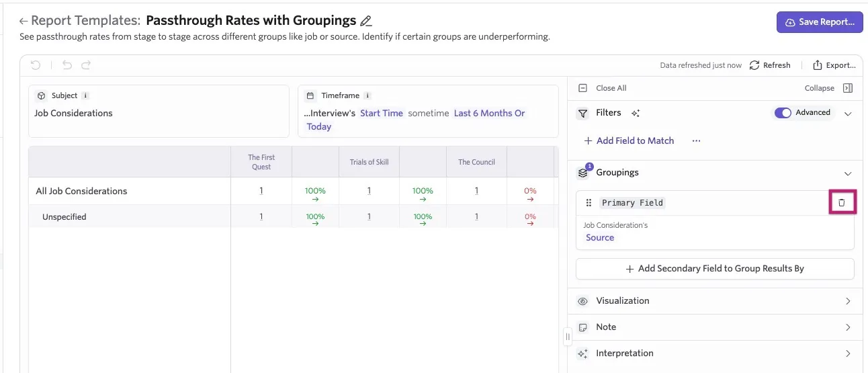
Task: Click the Start Time timeframe field link
Action: coord(382,113)
